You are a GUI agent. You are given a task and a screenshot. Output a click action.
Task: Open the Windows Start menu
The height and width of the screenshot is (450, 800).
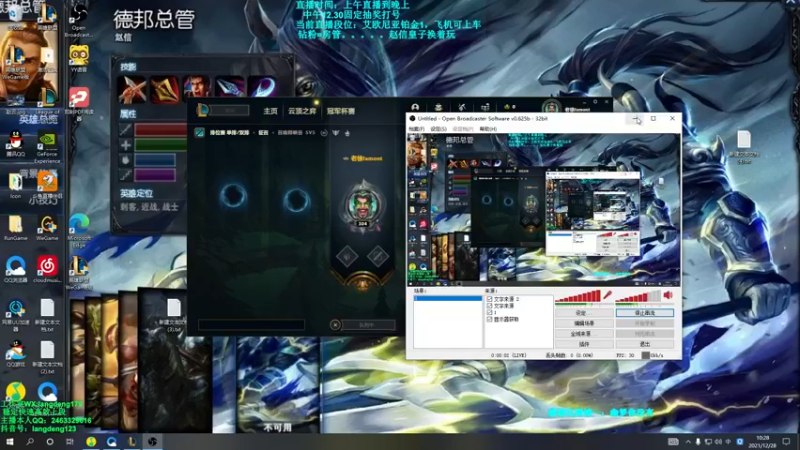(9, 441)
